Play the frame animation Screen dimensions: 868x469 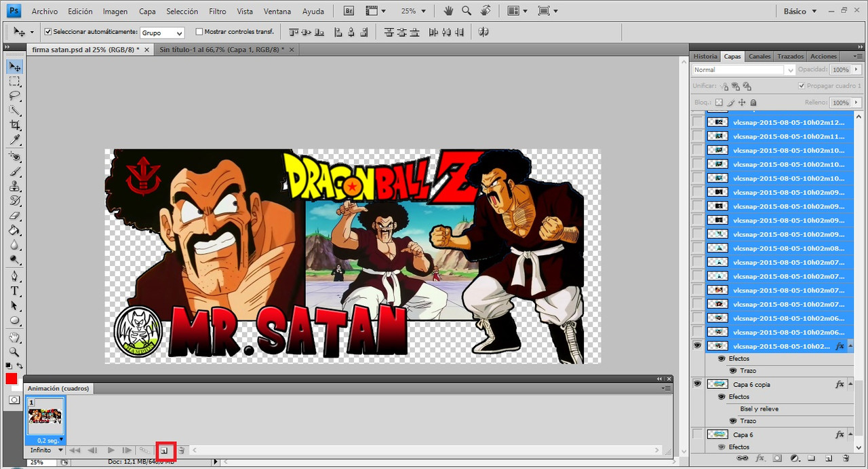pyautogui.click(x=111, y=450)
